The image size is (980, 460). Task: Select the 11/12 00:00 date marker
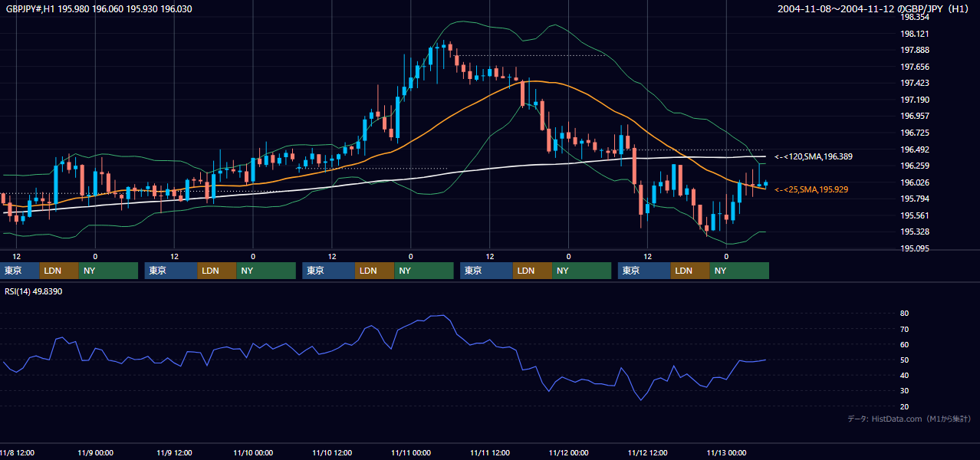[x=569, y=452]
